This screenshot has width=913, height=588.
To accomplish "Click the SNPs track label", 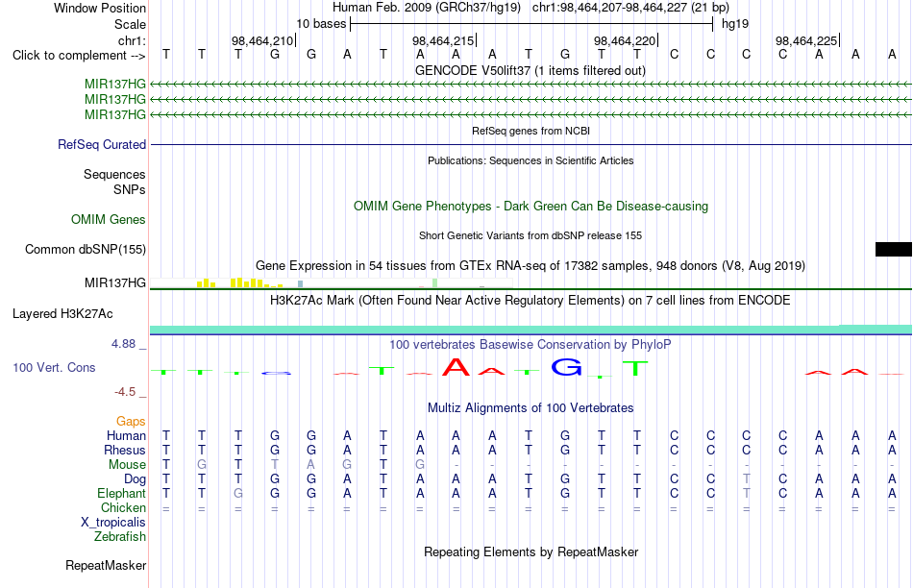I will [130, 190].
